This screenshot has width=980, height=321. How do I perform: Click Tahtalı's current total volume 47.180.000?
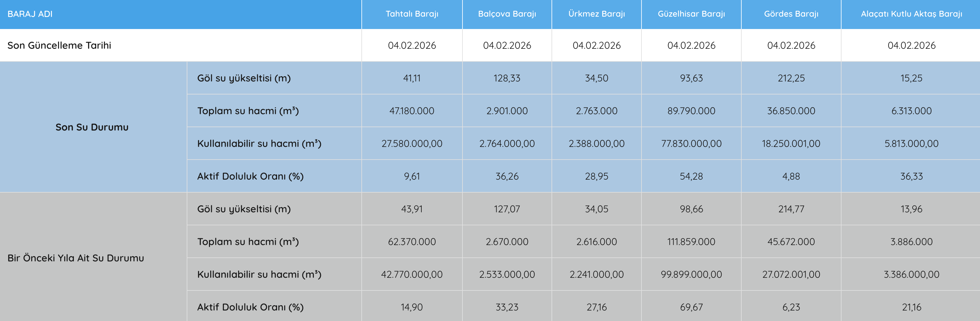(x=411, y=111)
